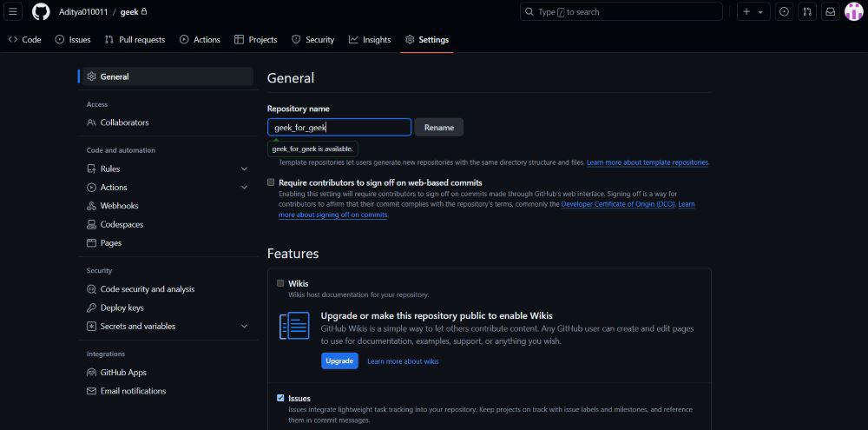
Task: Open the Aditya010011 owner link
Action: (x=82, y=11)
